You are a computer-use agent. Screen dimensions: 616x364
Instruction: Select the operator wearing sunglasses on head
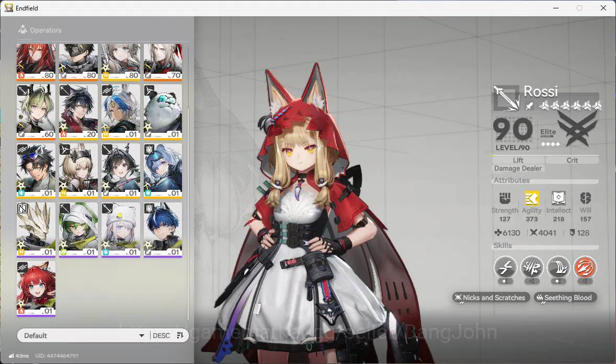click(x=36, y=171)
